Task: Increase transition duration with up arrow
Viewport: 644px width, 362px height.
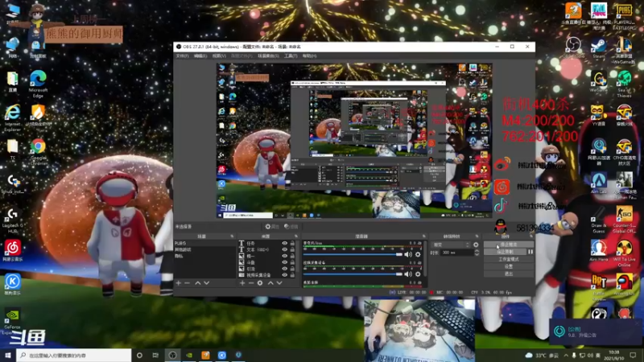Action: click(477, 251)
